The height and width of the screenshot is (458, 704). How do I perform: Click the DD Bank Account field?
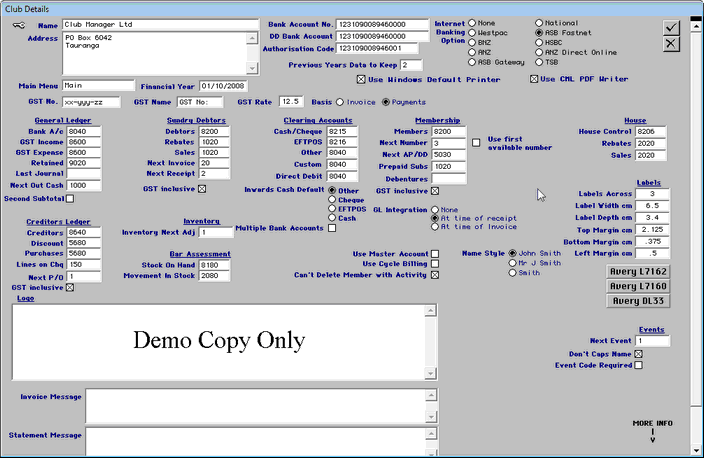click(382, 36)
